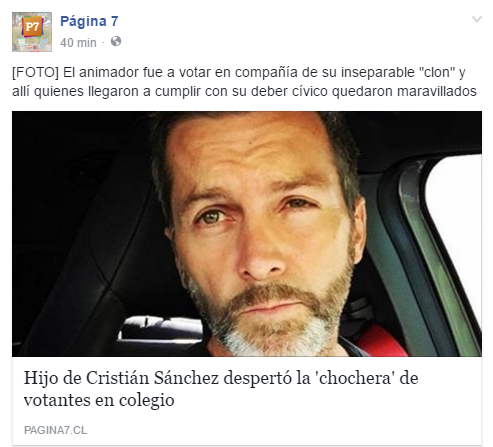Click white card area right of PAGINA7.CL
Viewport: 493px width, 447px height.
283,430
